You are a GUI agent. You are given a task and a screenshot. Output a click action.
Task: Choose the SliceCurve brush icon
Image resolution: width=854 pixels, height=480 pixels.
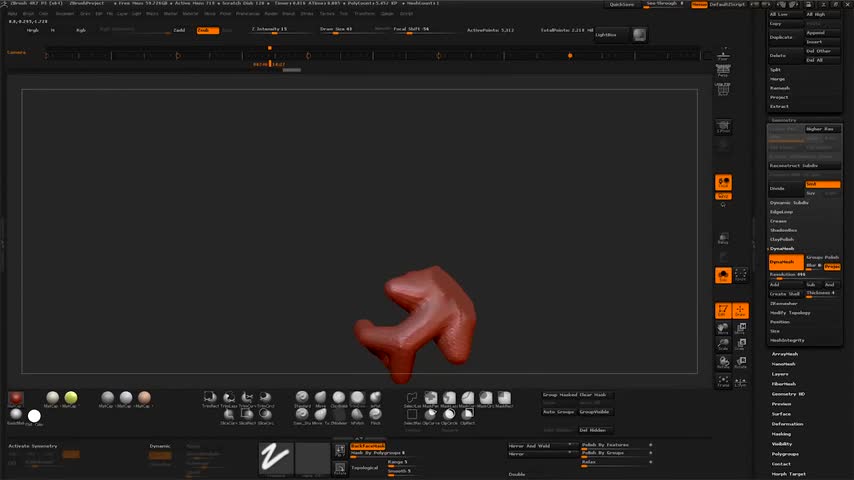229,415
